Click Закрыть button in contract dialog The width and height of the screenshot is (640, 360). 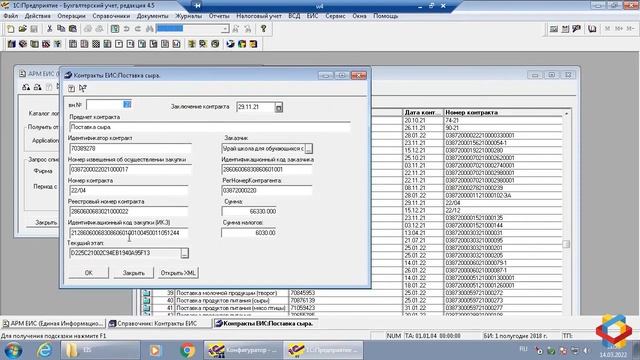point(133,273)
